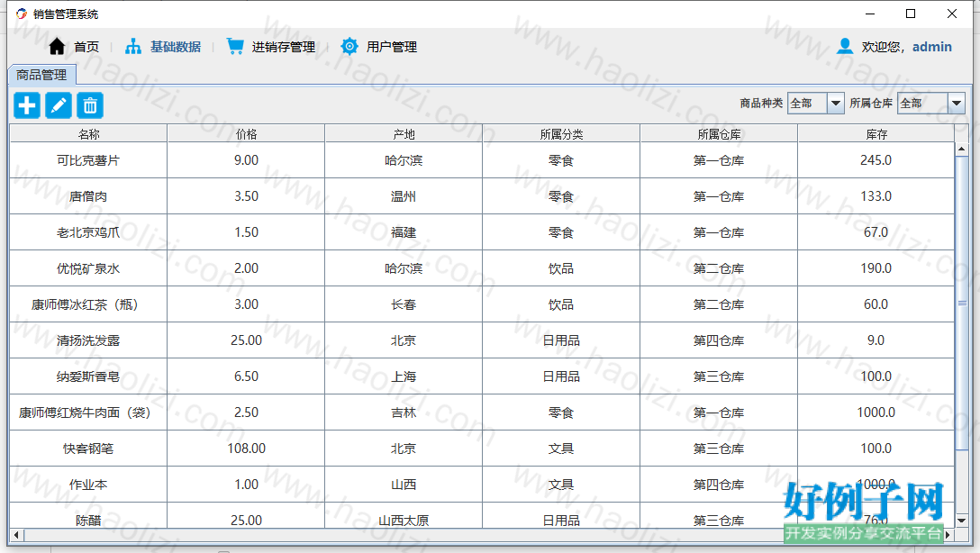Click 文具 category cell in 快客钢笔 row

click(x=561, y=449)
